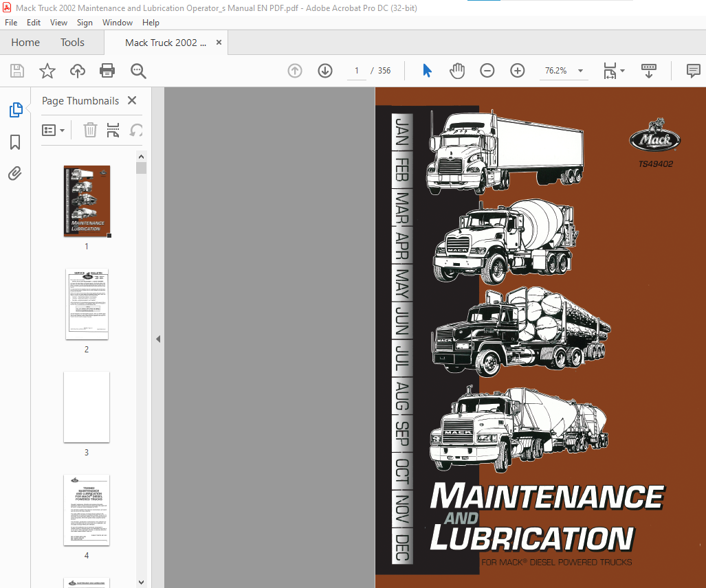
Task: Click the 76.2% zoom value field
Action: [556, 71]
